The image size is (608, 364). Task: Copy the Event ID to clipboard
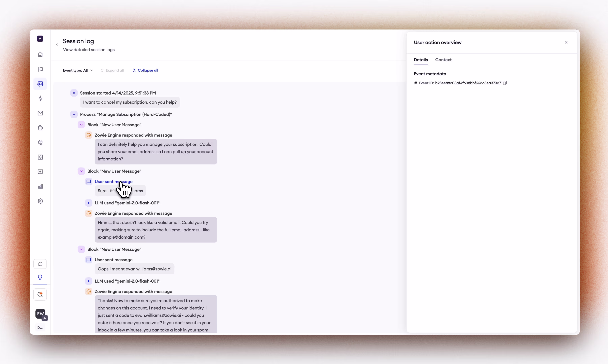coord(505,83)
